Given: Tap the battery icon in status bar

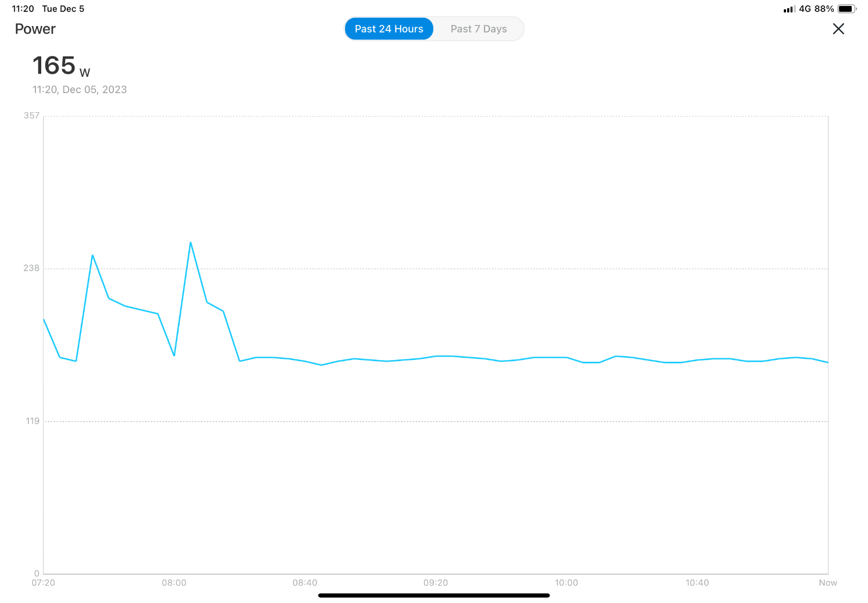Looking at the screenshot, I should click(847, 9).
